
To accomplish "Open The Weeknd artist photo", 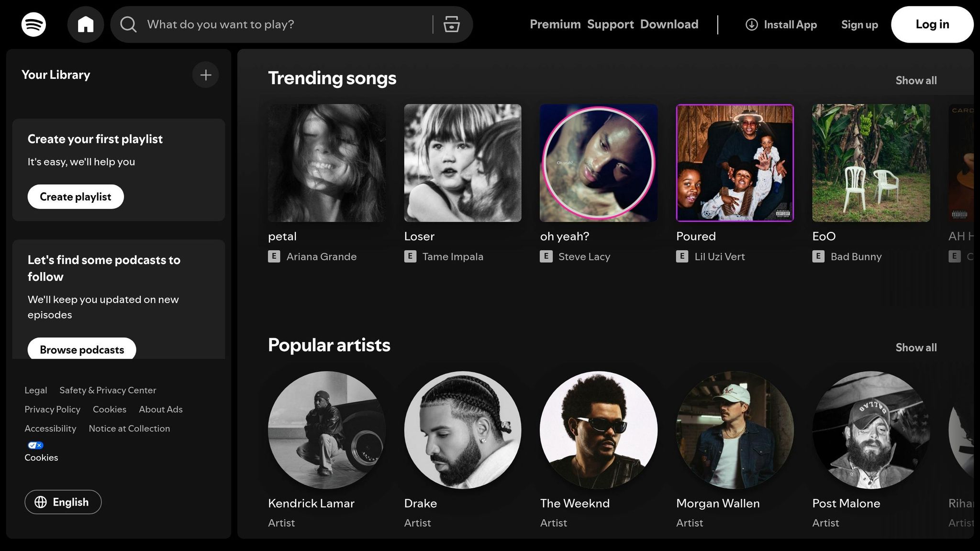I will click(x=599, y=430).
